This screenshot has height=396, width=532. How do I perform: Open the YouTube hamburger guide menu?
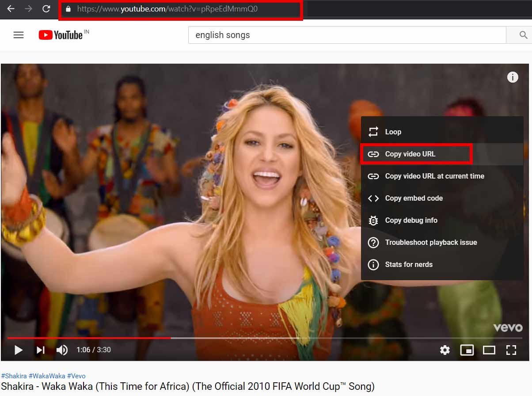tap(19, 35)
